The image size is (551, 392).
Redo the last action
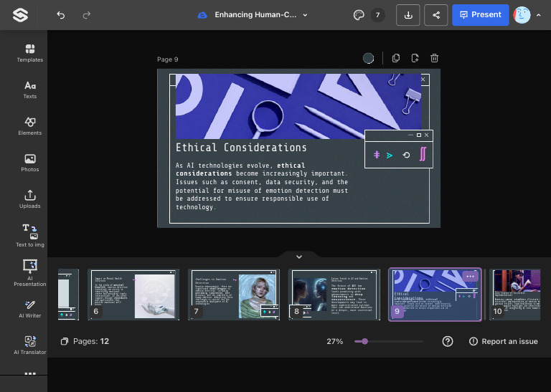[x=86, y=15]
